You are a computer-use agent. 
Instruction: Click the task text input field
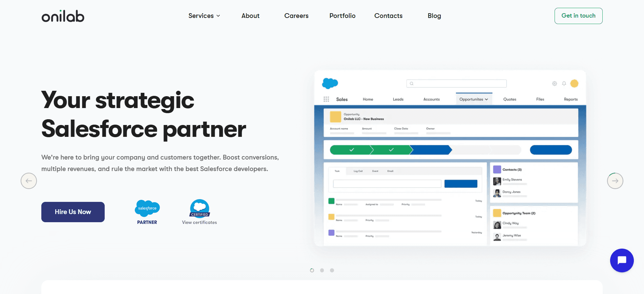coord(387,184)
